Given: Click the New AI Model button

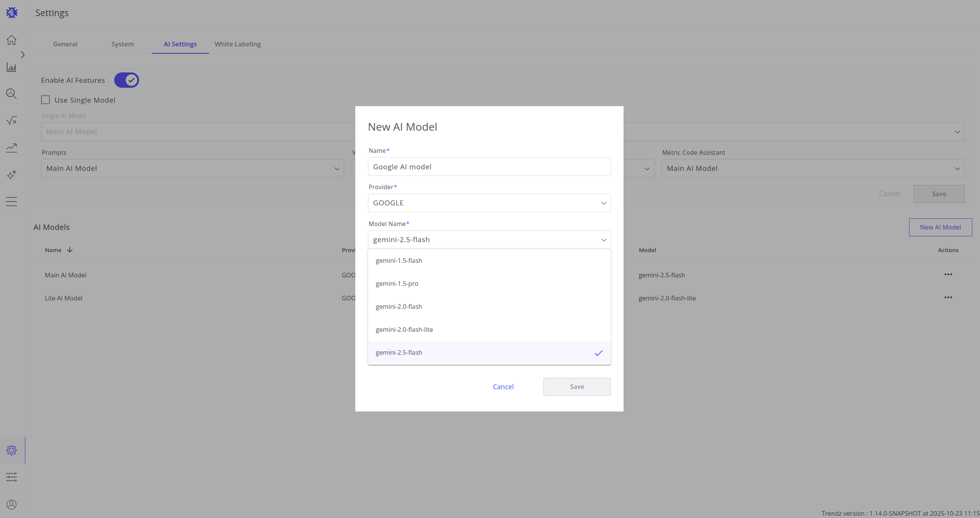Looking at the screenshot, I should click(940, 227).
